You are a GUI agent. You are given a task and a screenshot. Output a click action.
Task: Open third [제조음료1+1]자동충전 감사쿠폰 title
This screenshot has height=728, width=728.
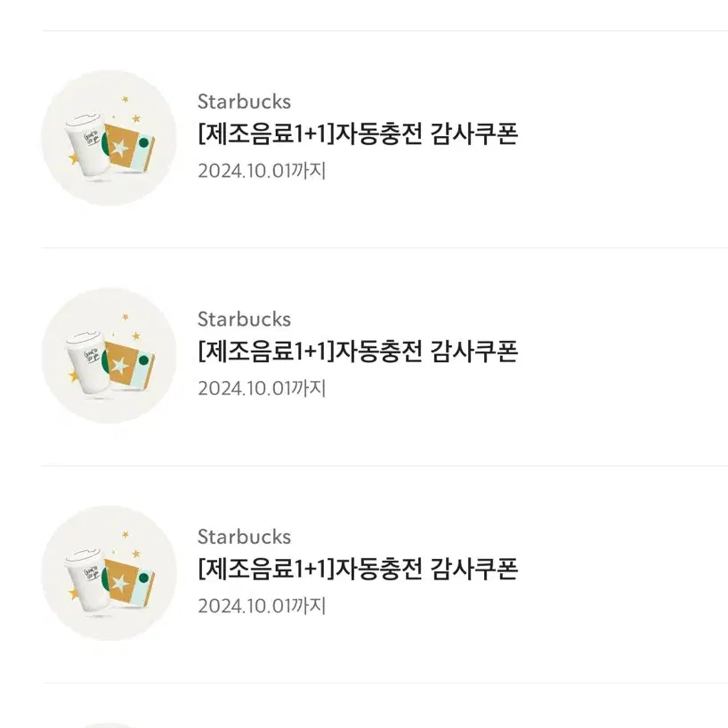pos(358,570)
